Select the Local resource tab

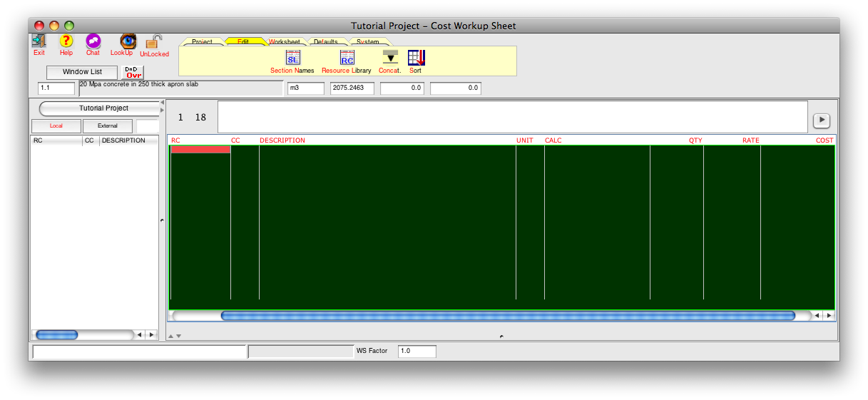tap(56, 125)
